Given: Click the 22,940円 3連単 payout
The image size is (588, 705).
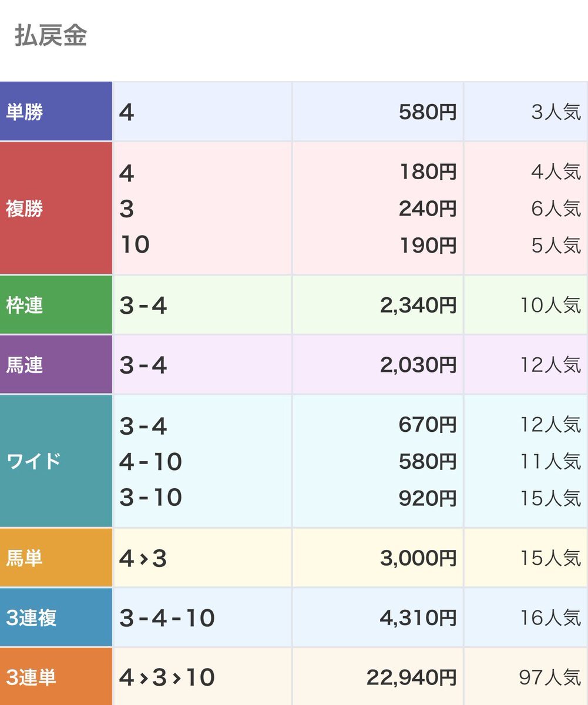Looking at the screenshot, I should coord(412,678).
